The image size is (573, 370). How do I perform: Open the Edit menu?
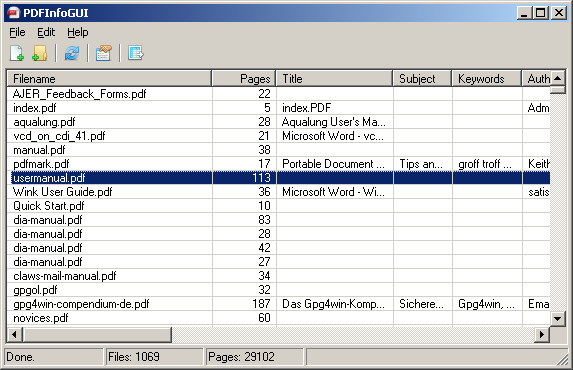pos(46,32)
